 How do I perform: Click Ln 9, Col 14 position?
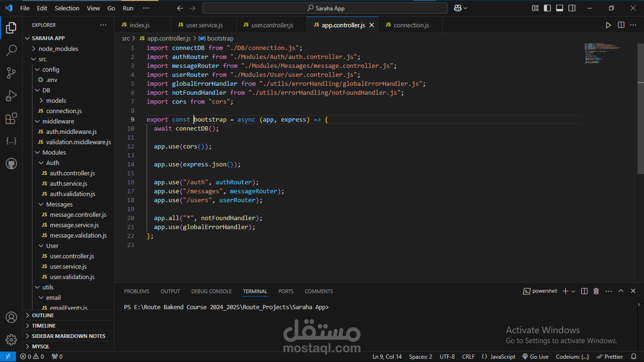(387, 357)
